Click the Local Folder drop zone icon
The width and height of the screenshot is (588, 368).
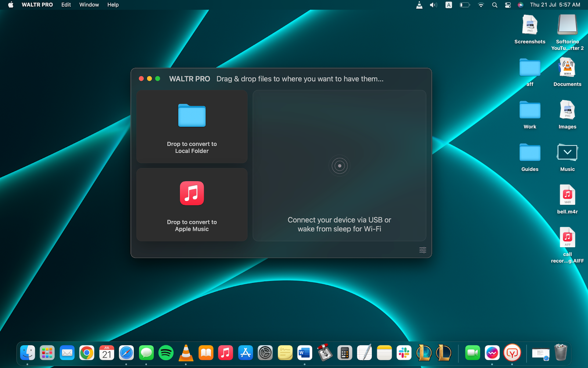point(192,116)
